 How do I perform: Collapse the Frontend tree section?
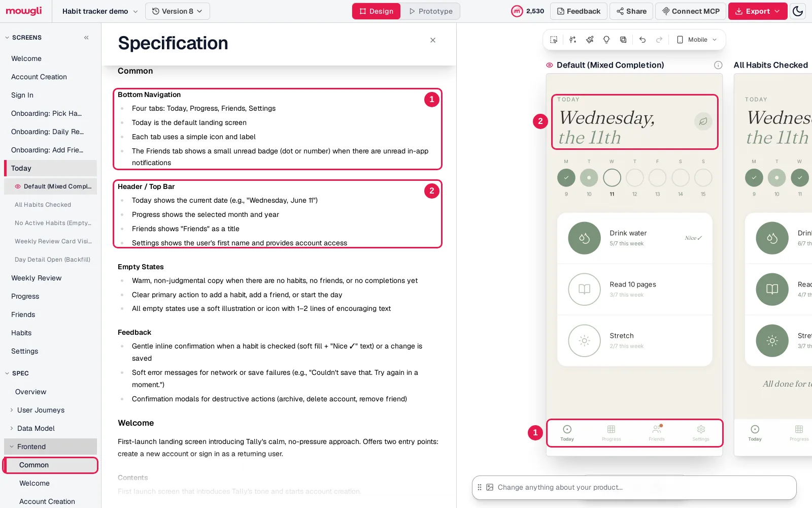click(12, 447)
